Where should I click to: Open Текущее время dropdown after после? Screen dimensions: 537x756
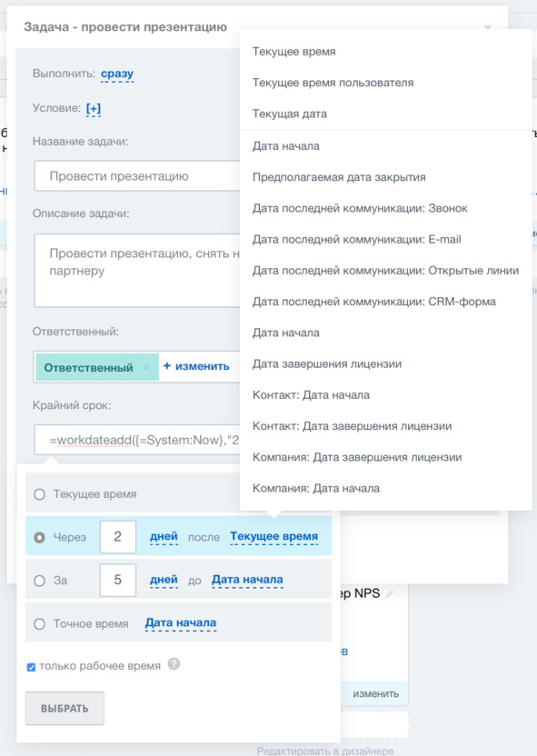pos(273,537)
